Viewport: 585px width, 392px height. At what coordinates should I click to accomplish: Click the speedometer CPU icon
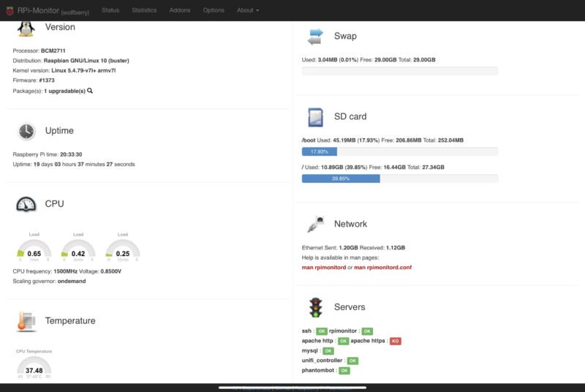(26, 204)
